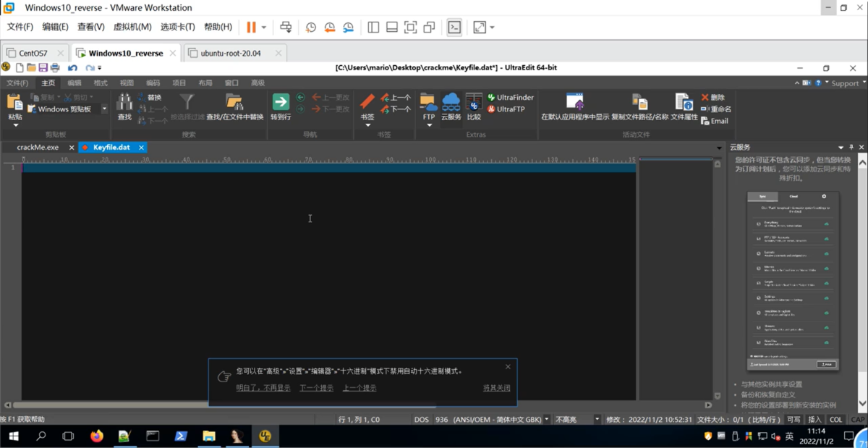868x448 pixels.
Task: Expand the 粘贴 dropdown arrow
Action: click(x=15, y=125)
